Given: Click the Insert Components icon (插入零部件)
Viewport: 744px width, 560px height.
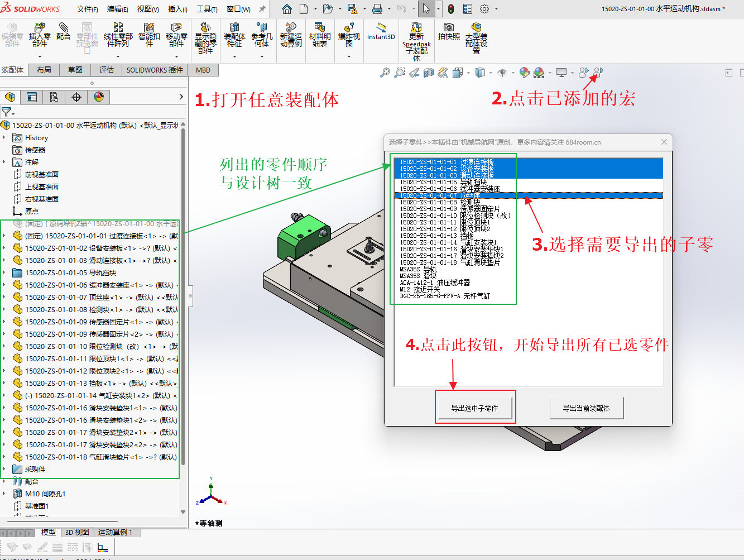Looking at the screenshot, I should pyautogui.click(x=39, y=35).
